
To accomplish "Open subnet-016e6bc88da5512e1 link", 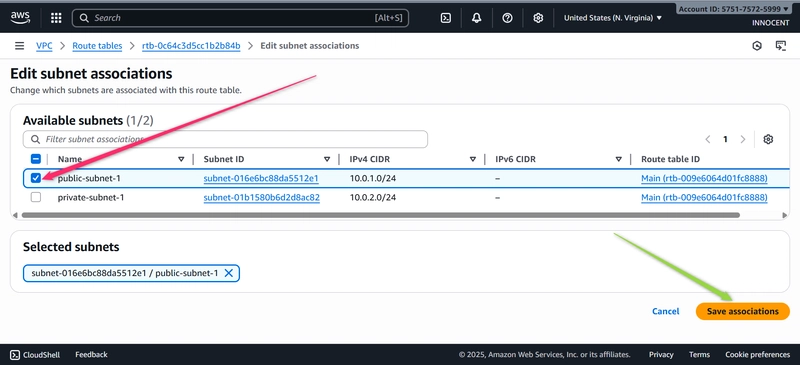I will coord(261,179).
